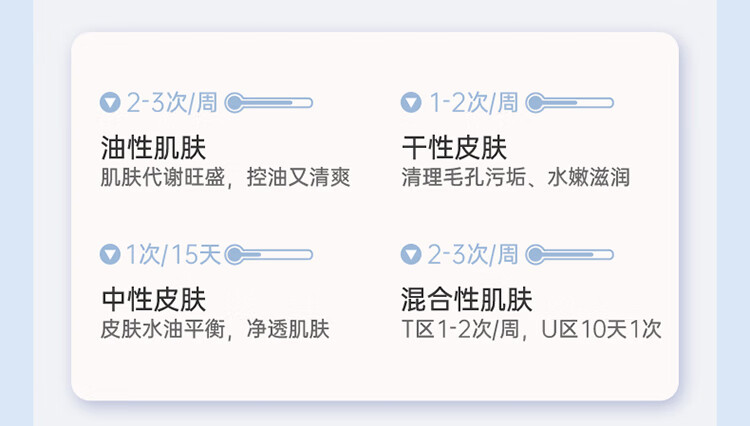Click the text T区1-2次/周，U区10天1次

pos(532,329)
